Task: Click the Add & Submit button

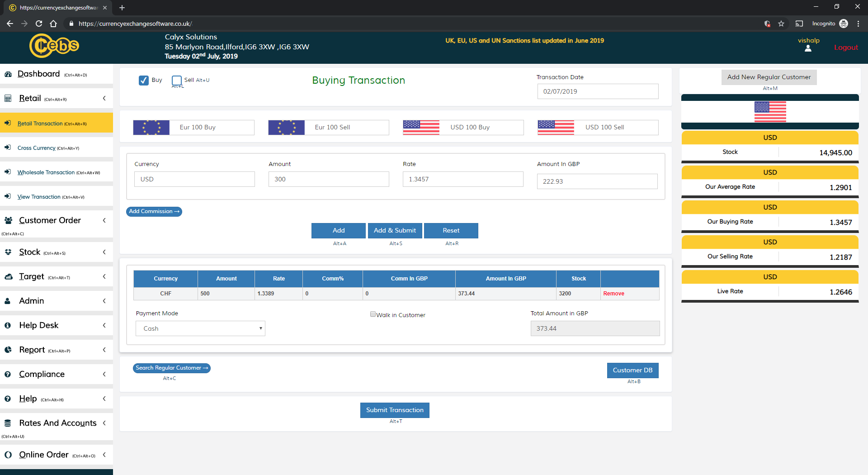Action: (395, 230)
